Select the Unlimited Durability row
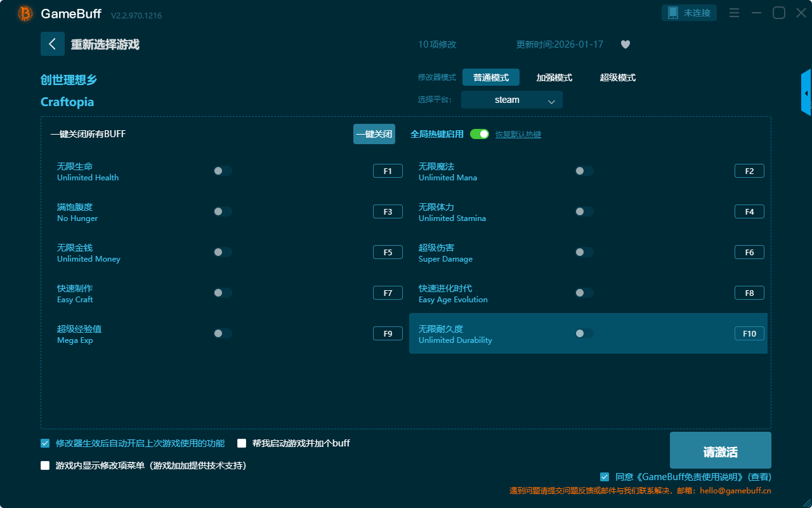Screen dimensions: 812x508 point(495,334)
